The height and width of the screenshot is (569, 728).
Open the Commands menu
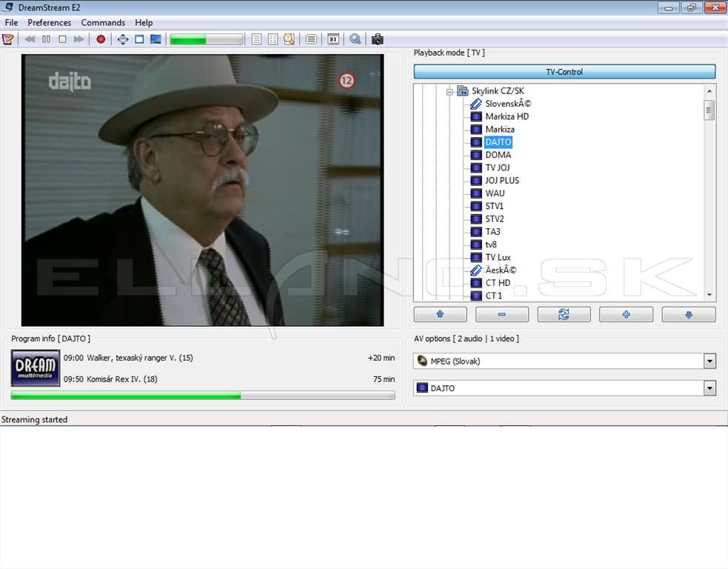click(103, 22)
